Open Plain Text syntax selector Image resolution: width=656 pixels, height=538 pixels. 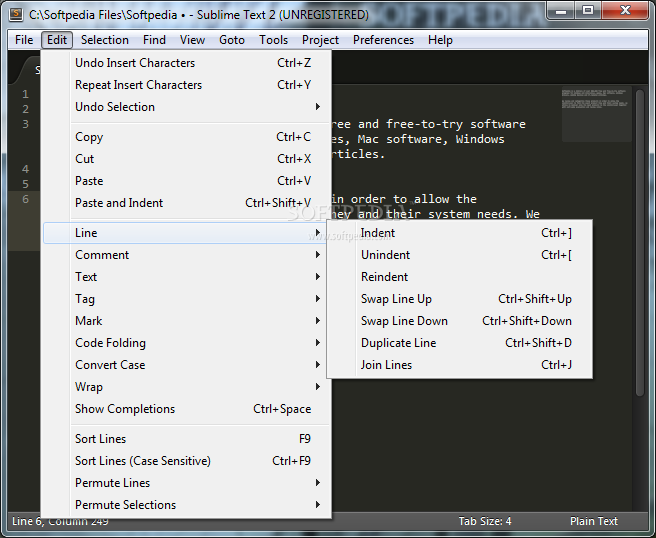click(594, 521)
